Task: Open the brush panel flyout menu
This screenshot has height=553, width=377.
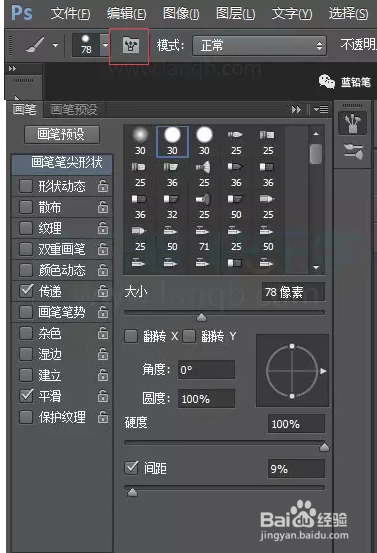Action: tap(321, 110)
